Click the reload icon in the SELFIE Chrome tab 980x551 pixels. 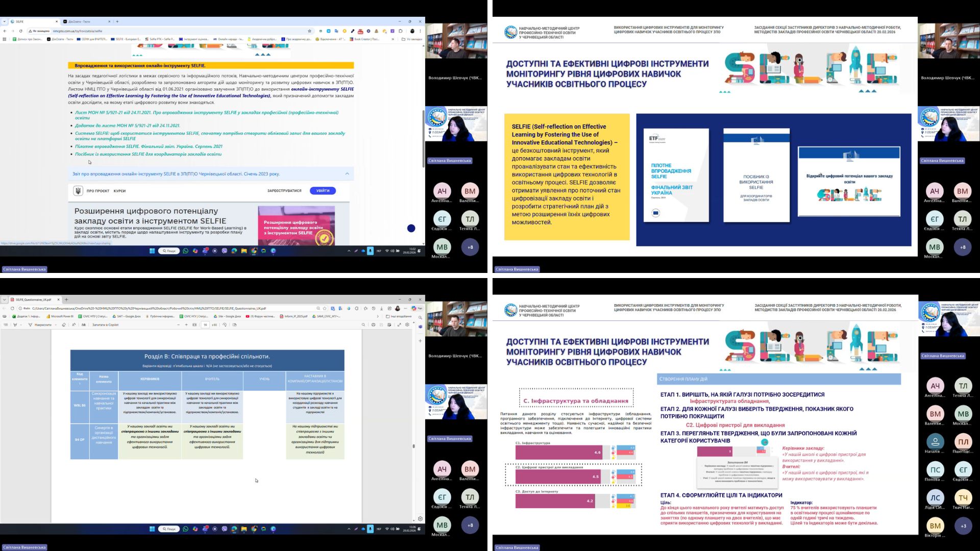coord(21,31)
